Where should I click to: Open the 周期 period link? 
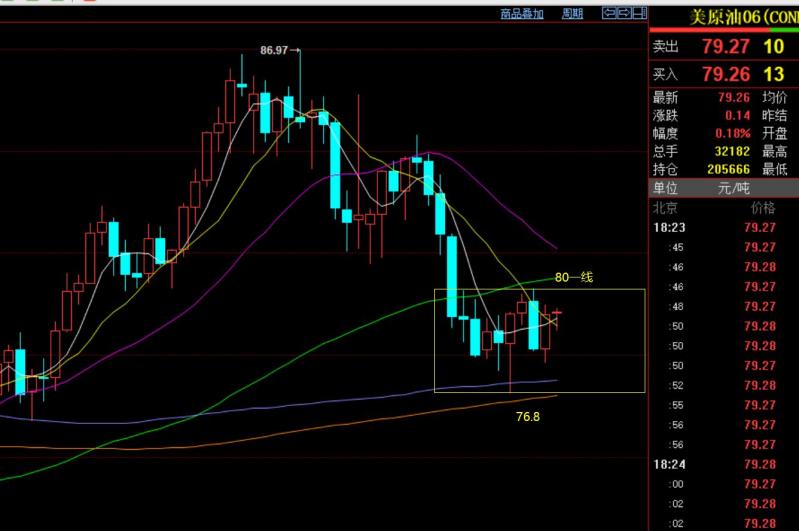(572, 14)
